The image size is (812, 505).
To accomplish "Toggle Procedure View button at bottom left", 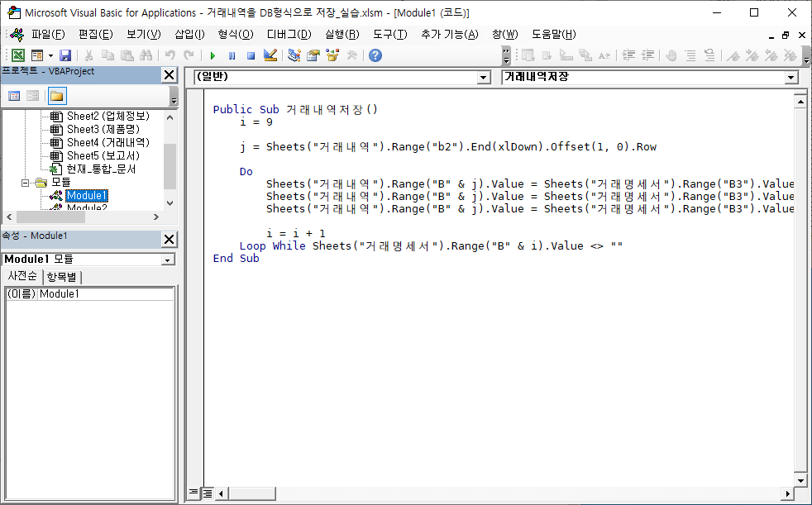I will 193,493.
